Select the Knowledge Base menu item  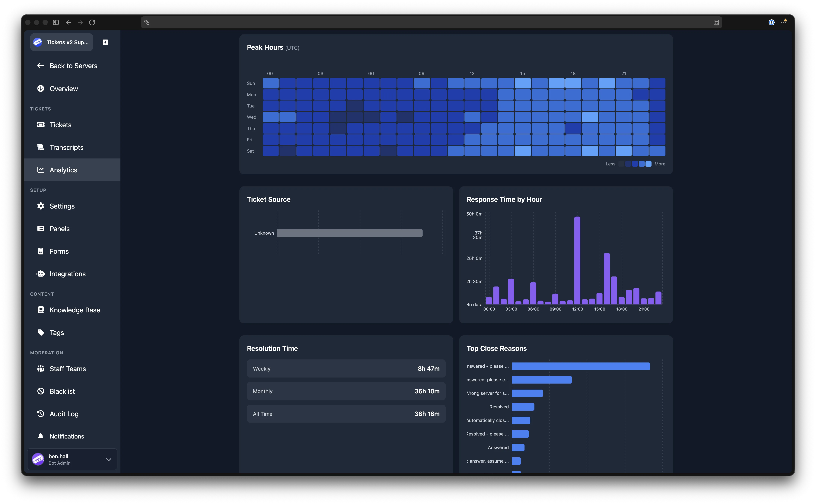72,310
